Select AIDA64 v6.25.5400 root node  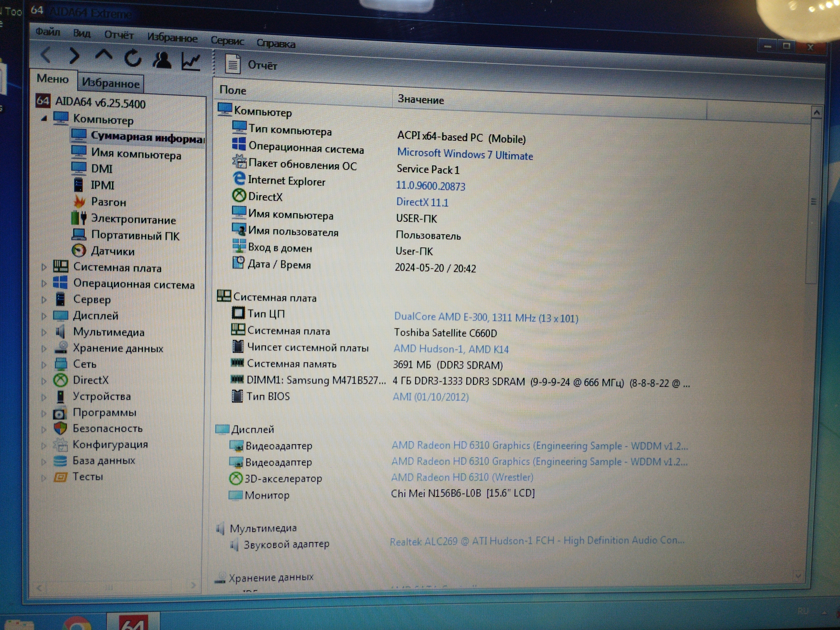pyautogui.click(x=91, y=102)
